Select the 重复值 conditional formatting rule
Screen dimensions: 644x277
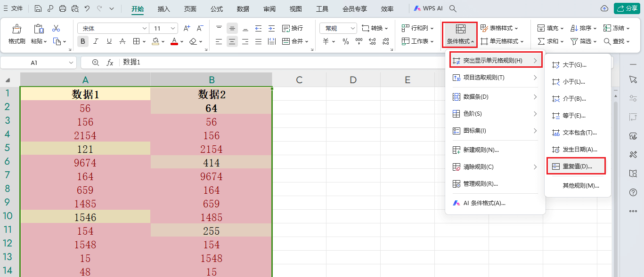tap(575, 166)
